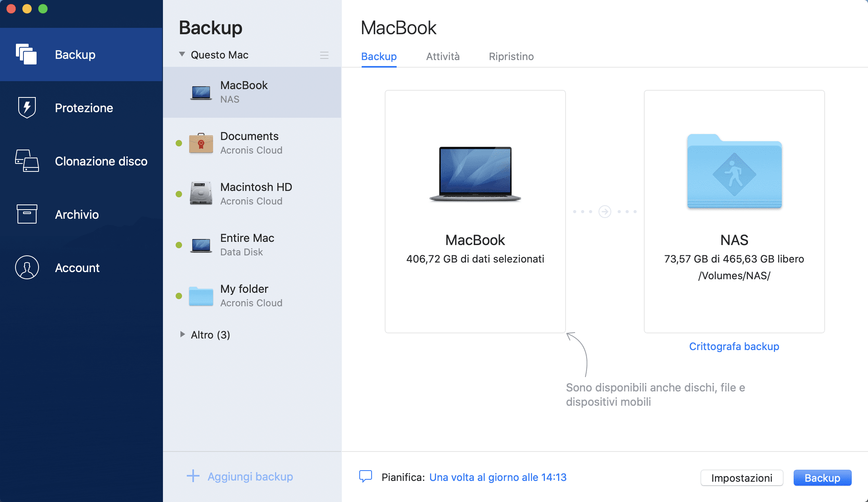Click the plus icon to add backup

tap(193, 476)
